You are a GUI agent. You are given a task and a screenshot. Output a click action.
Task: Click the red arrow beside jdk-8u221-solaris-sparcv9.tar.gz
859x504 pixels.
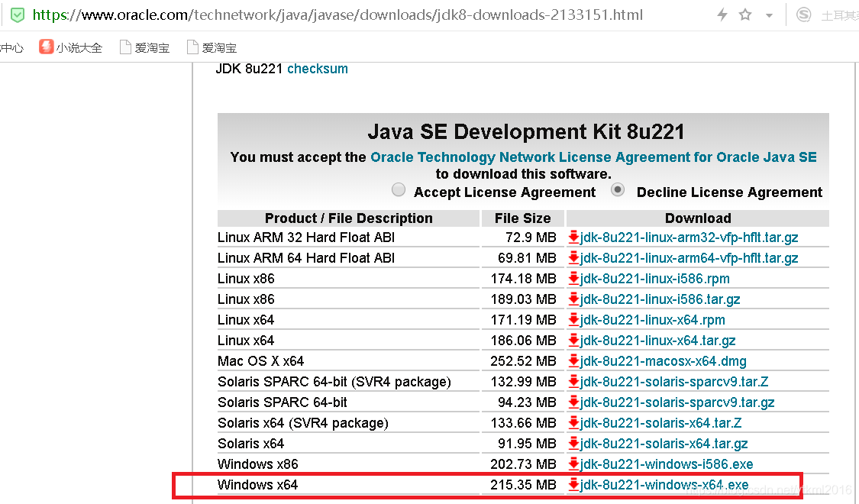pos(573,402)
